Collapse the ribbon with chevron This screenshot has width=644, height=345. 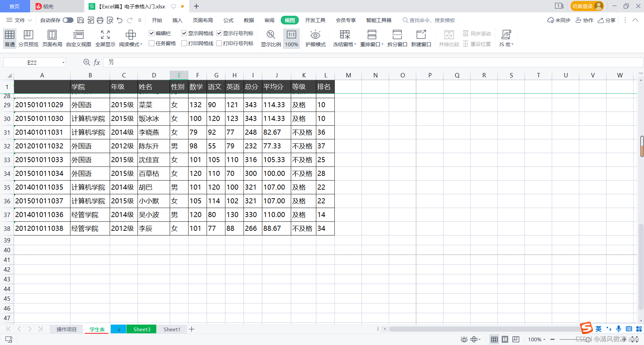tap(635, 20)
